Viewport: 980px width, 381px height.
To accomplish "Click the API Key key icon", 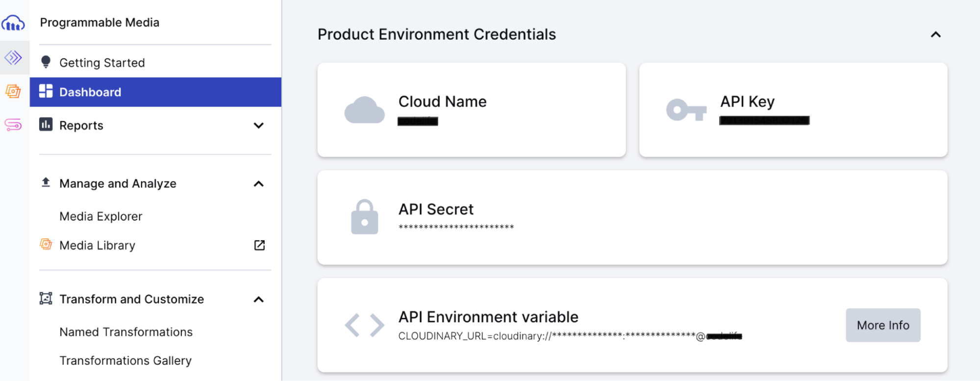I will click(686, 110).
